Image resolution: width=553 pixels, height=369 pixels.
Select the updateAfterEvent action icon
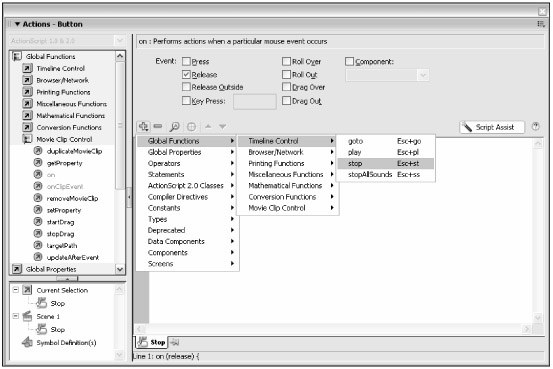38,257
